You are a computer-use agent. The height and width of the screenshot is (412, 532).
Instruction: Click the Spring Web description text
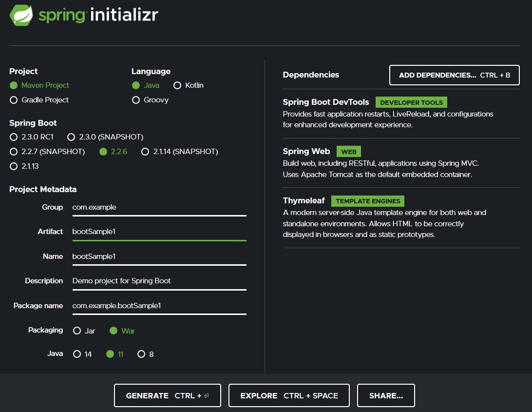[380, 169]
